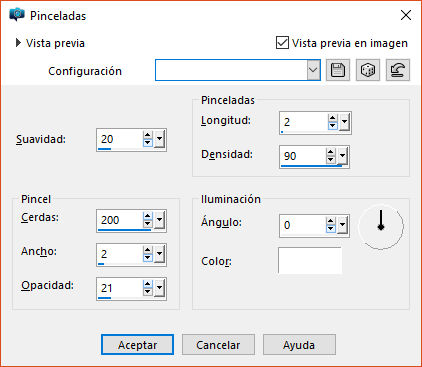Decrease Opacidad value with down arrow
Image resolution: width=422 pixels, height=367 pixels.
tap(148, 292)
